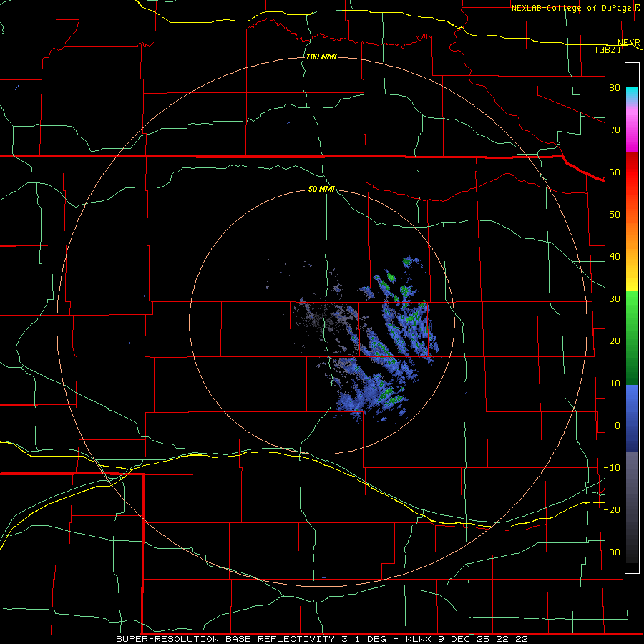Click the 50 value on the dBZ scale
The width and height of the screenshot is (644, 644).
(615, 215)
